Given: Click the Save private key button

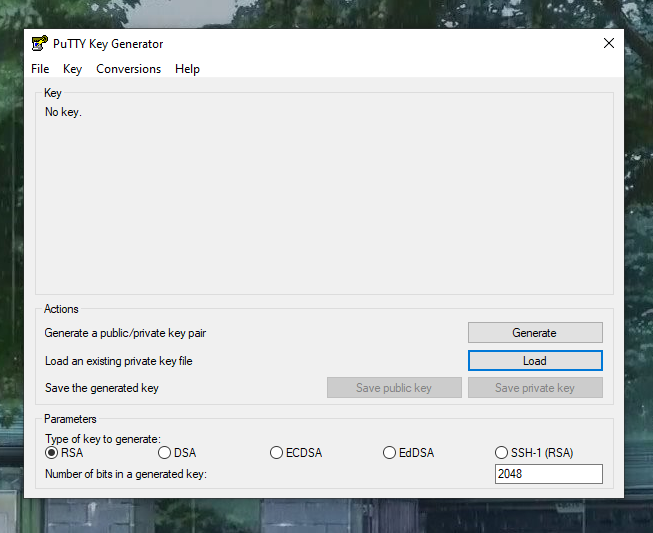Looking at the screenshot, I should [535, 388].
